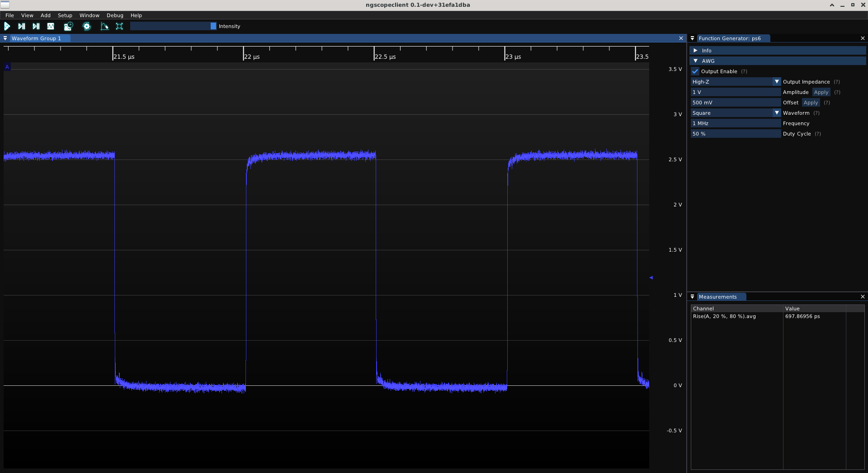This screenshot has width=868, height=473.
Task: Show help for Waveform
Action: point(816,113)
